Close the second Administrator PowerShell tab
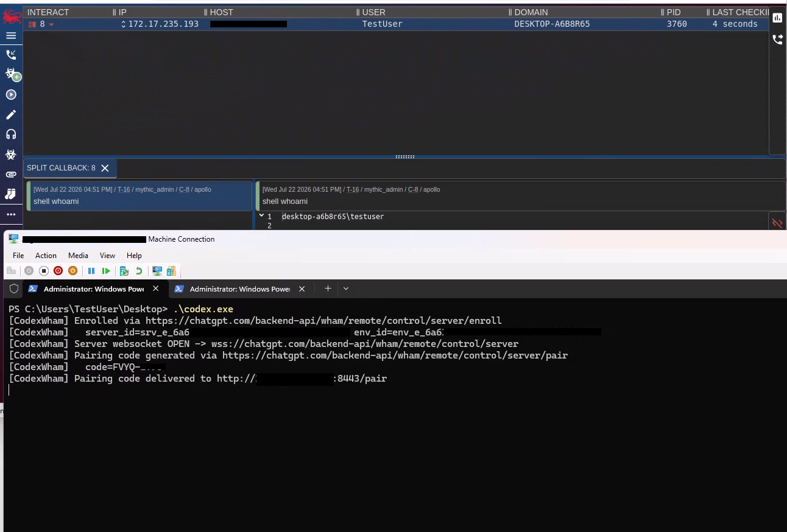The image size is (787, 532). 302,289
